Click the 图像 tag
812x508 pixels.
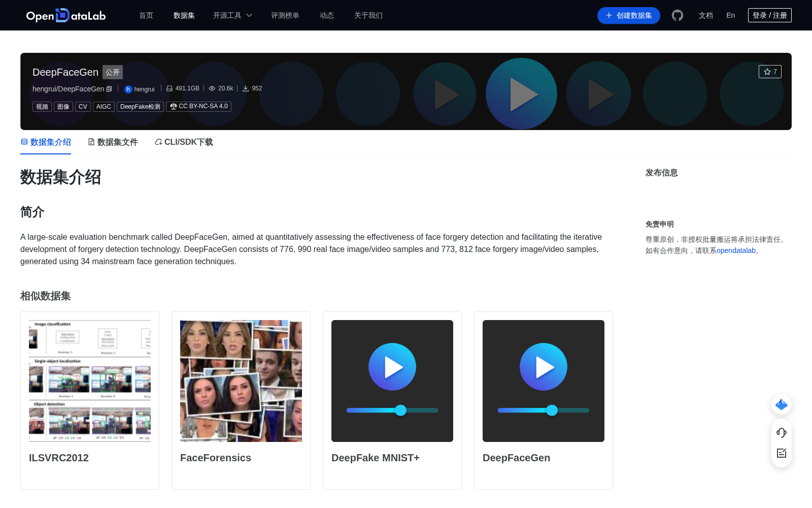pos(63,107)
